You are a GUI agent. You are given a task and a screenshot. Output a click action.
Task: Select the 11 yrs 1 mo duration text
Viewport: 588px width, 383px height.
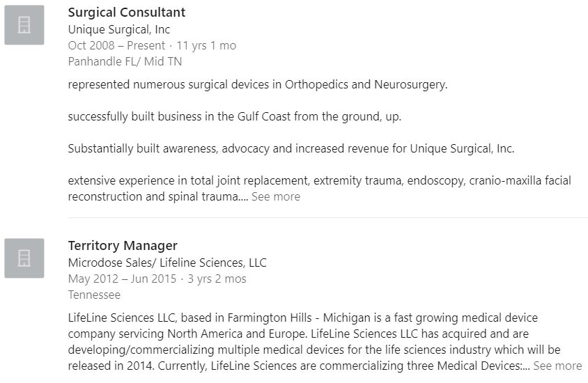click(x=206, y=46)
